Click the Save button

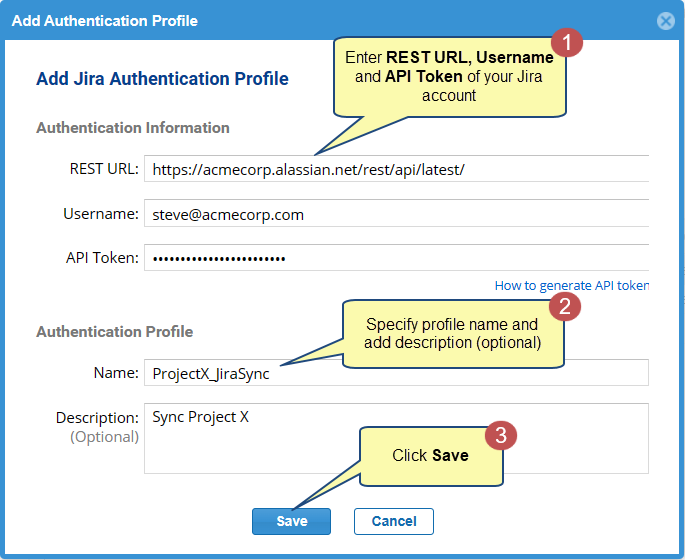291,521
